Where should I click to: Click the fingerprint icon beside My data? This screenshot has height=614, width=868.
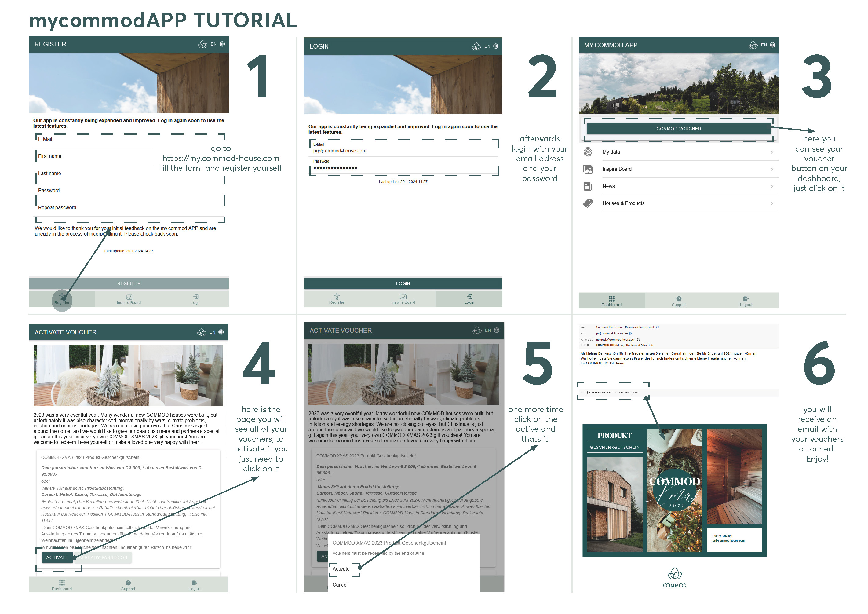tap(588, 152)
